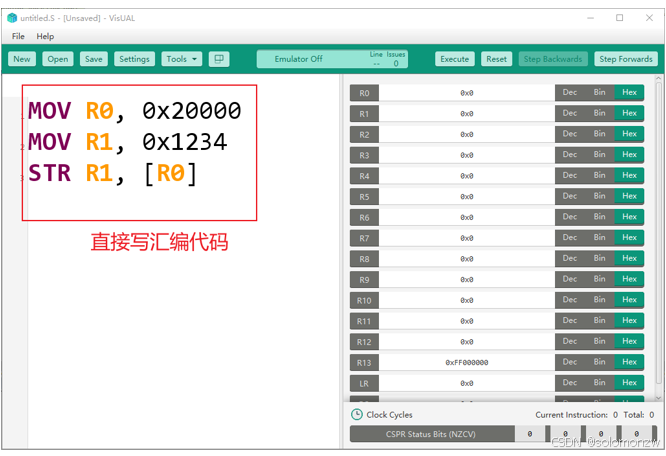
Task: Click the N status bit value
Action: pyautogui.click(x=530, y=434)
